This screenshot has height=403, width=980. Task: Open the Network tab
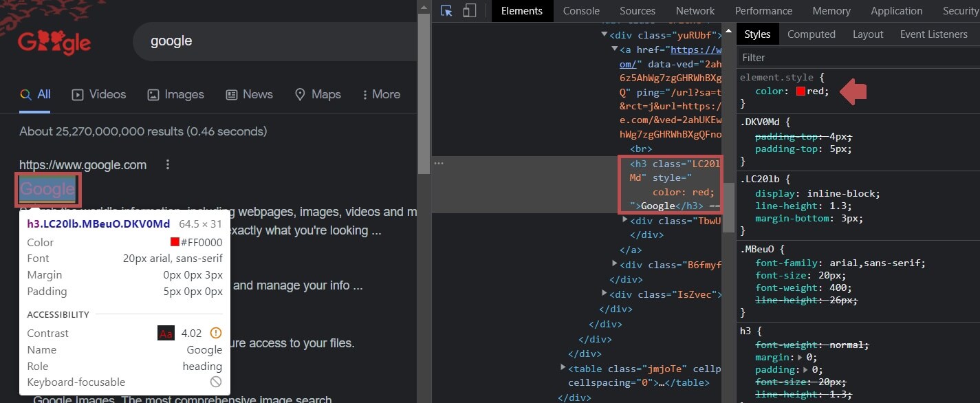coord(695,10)
